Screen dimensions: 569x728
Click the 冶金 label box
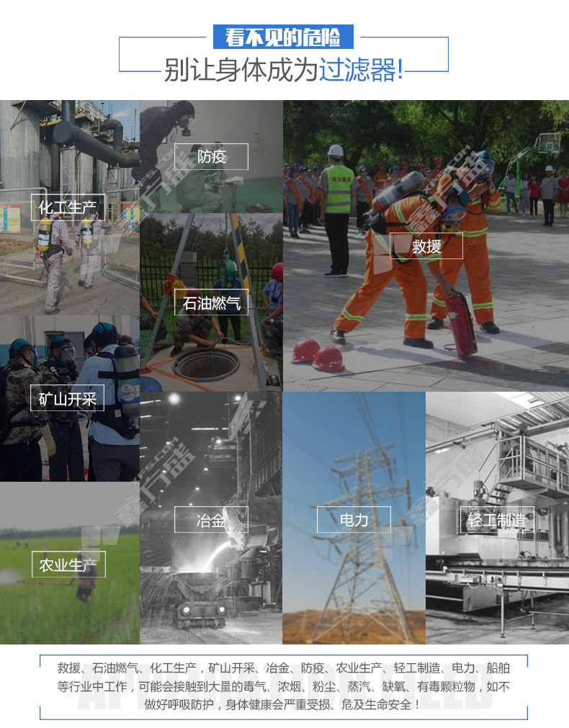[211, 519]
